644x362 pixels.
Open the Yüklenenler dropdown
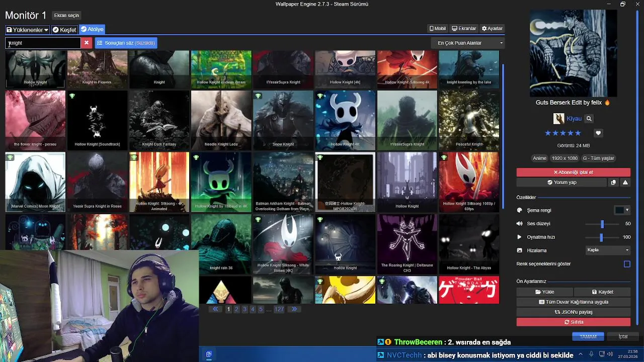point(27,30)
